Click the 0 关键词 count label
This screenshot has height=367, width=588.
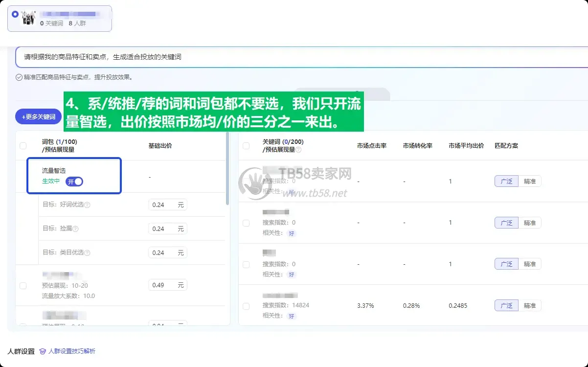point(51,23)
